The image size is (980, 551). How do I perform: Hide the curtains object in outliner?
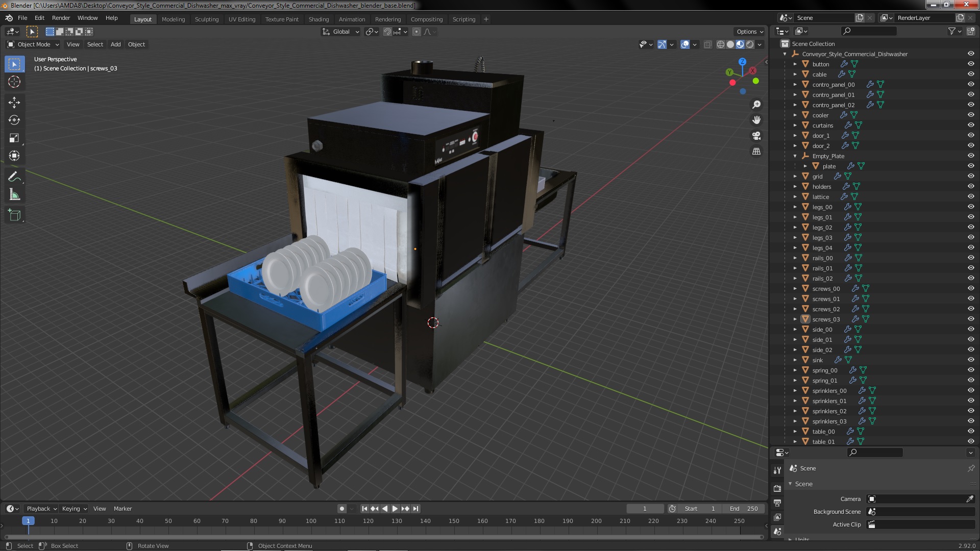971,125
